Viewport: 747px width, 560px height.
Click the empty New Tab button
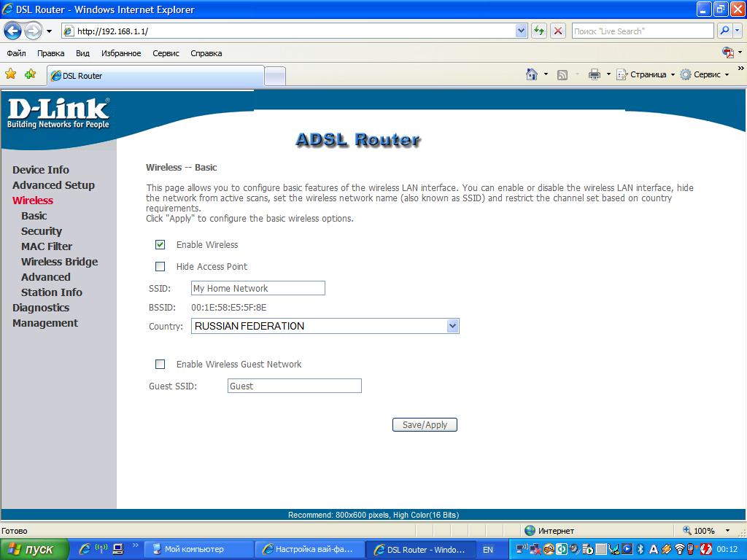(275, 76)
